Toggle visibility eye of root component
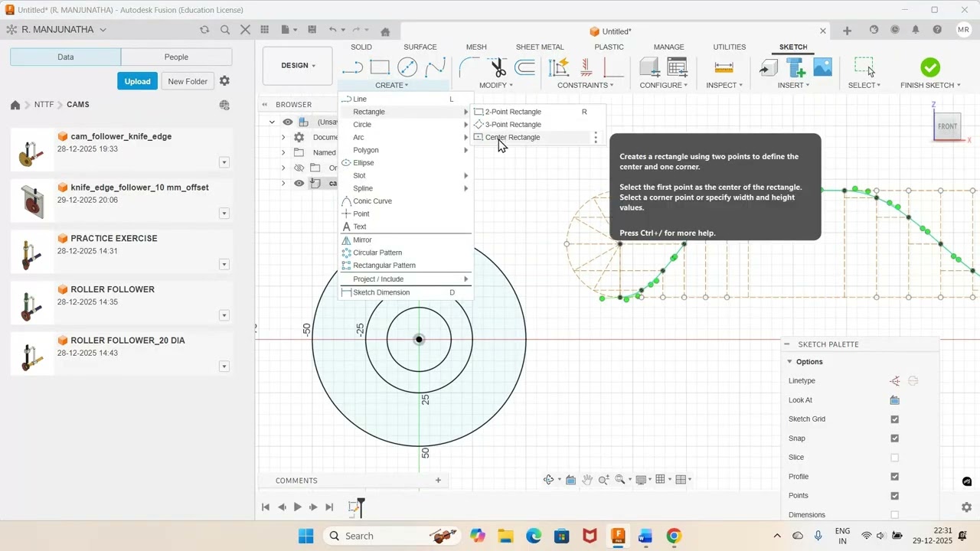The width and height of the screenshot is (980, 551). tap(288, 122)
